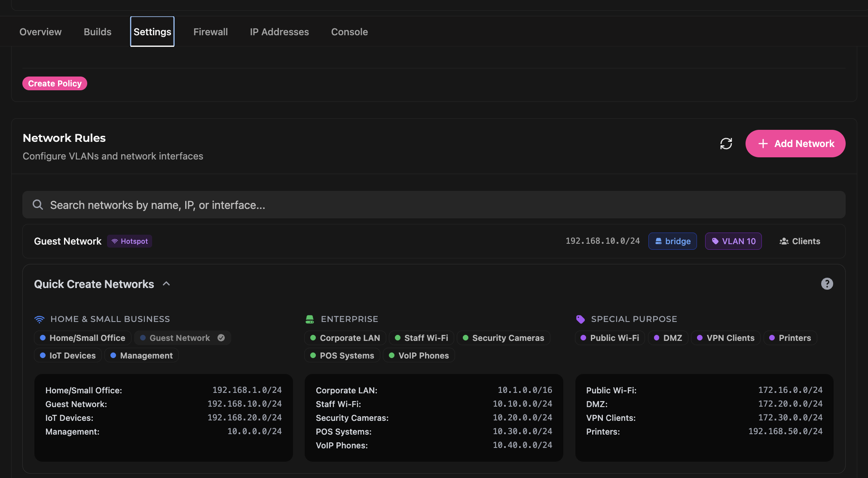This screenshot has height=478, width=868.
Task: Click the refresh networks icon
Action: click(x=726, y=144)
